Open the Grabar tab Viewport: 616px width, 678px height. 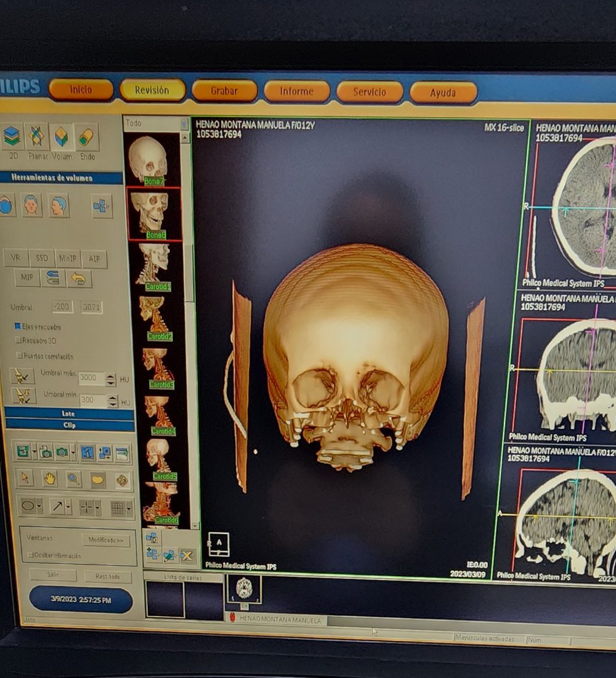(x=224, y=91)
